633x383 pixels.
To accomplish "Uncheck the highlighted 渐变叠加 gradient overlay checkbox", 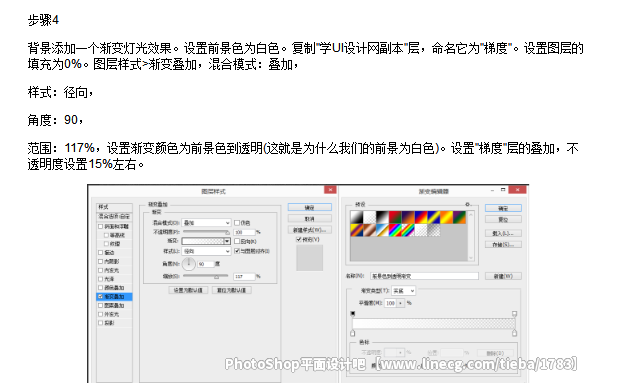I will (x=100, y=297).
